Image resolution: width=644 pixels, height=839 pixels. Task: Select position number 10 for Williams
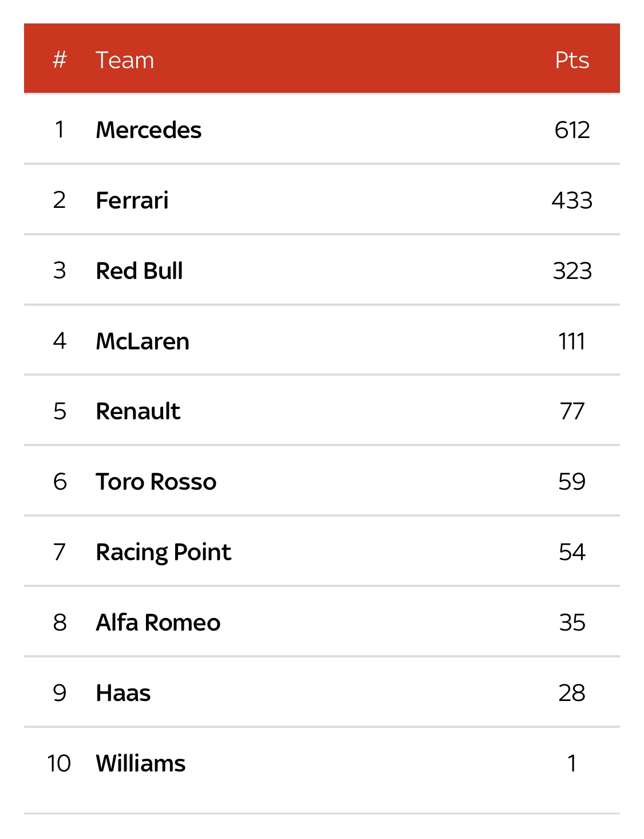59,763
